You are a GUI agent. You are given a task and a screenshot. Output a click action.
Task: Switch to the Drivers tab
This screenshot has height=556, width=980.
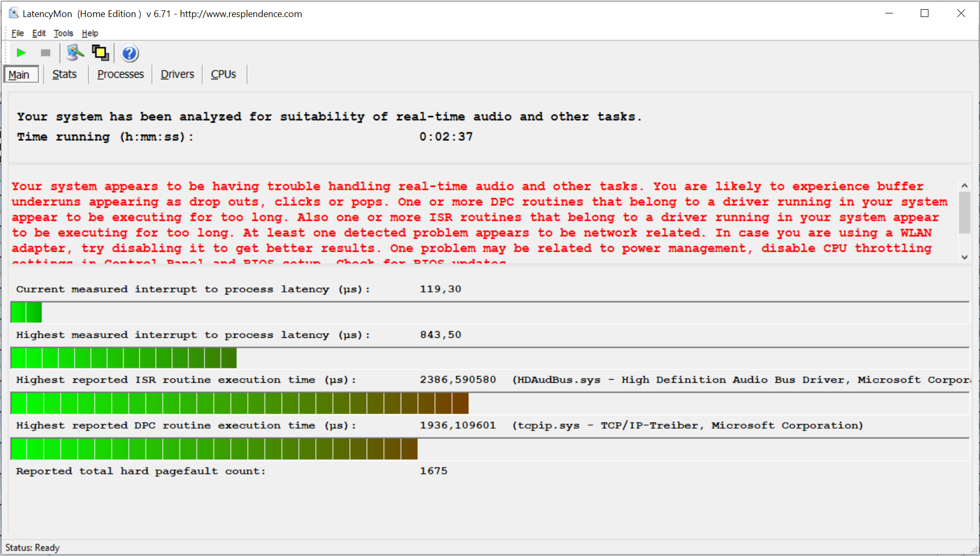[177, 74]
